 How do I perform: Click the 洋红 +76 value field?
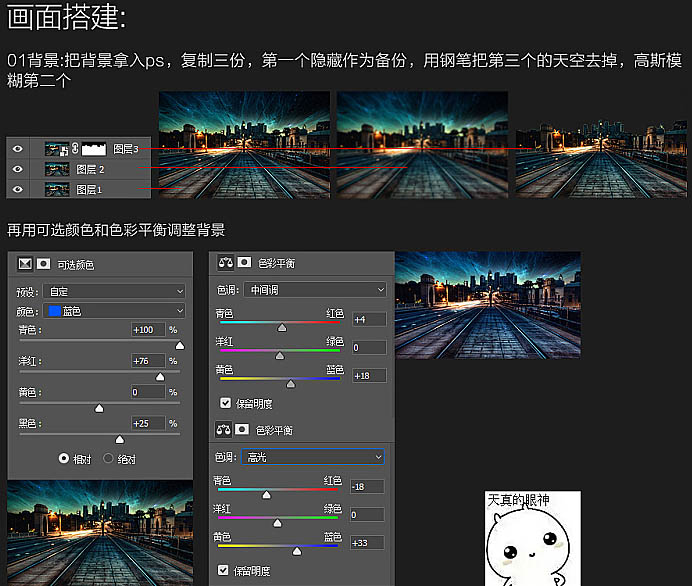coord(148,361)
